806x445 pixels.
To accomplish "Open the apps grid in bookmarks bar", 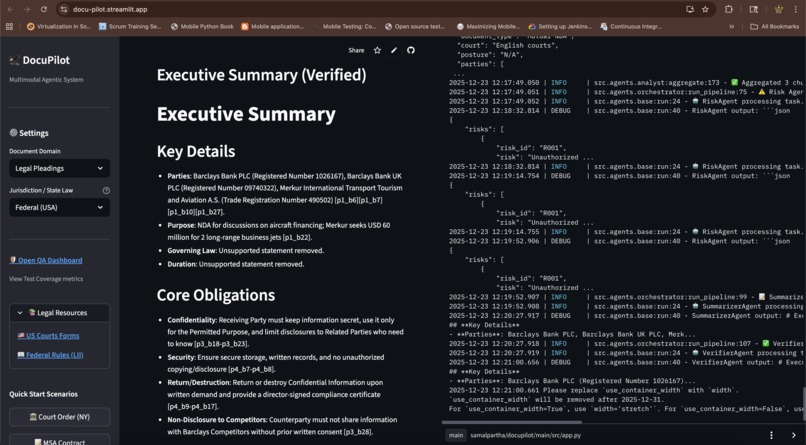I will point(9,26).
